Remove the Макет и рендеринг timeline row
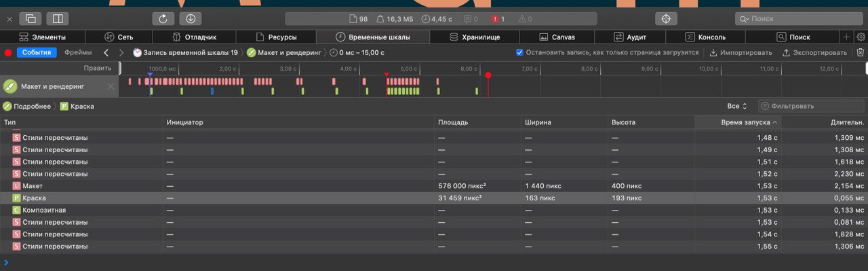Image resolution: width=868 pixels, height=271 pixels. tap(111, 86)
